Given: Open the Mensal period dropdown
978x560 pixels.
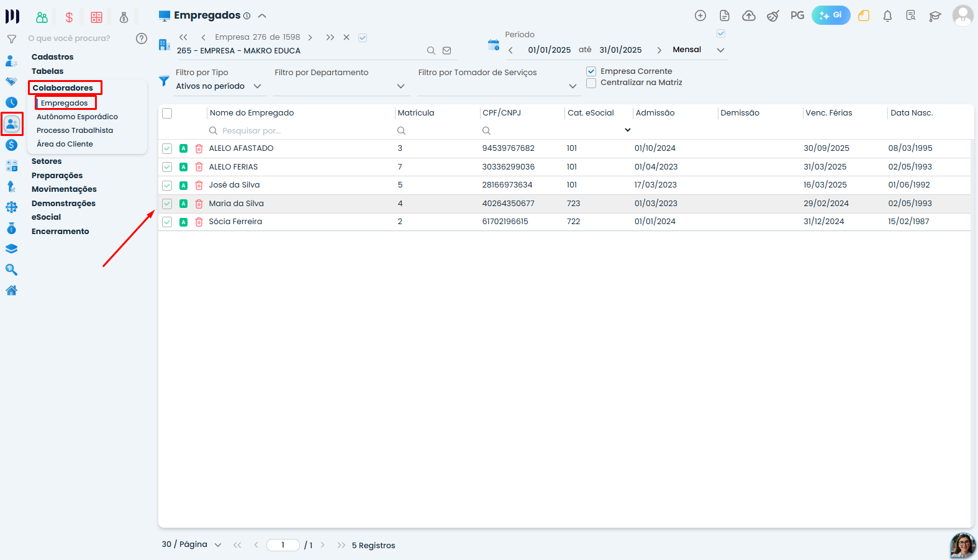Looking at the screenshot, I should tap(699, 50).
